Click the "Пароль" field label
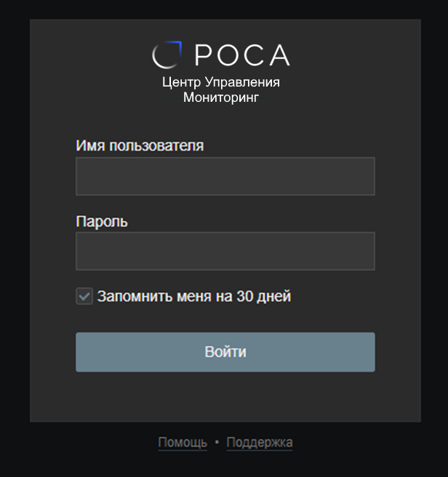 [x=102, y=221]
